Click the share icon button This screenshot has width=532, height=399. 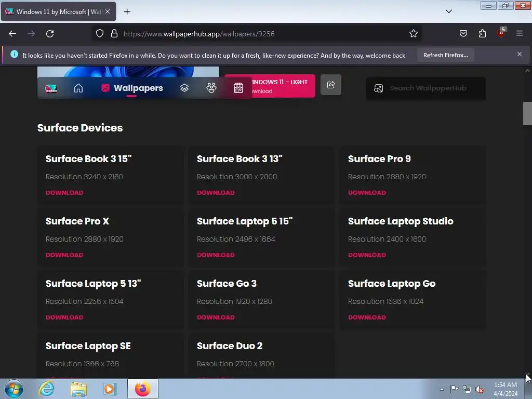point(331,85)
